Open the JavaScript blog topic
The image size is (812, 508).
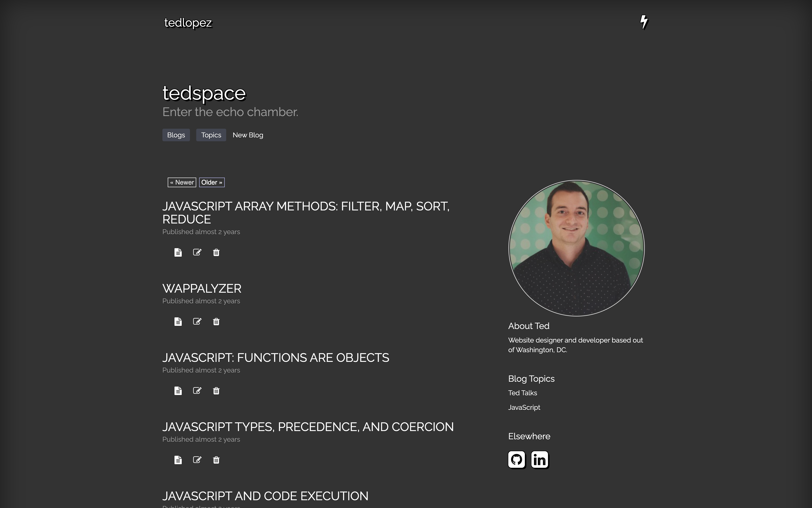click(524, 407)
